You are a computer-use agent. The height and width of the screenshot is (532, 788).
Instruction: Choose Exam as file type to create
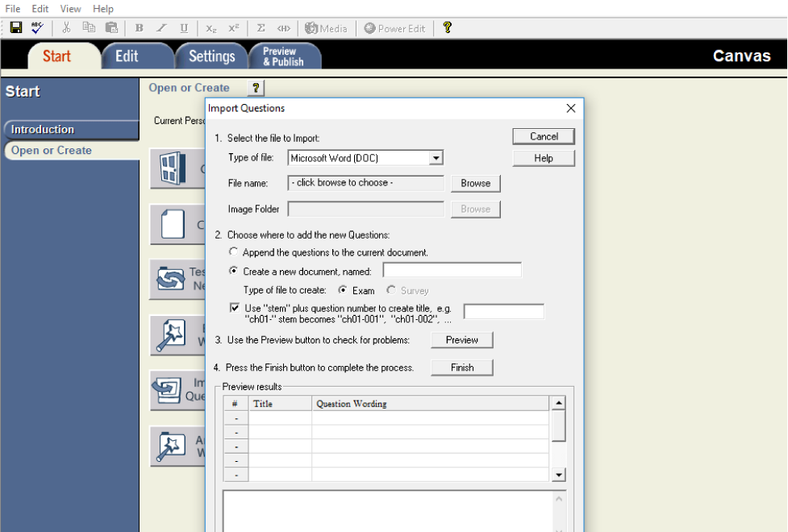coord(343,290)
